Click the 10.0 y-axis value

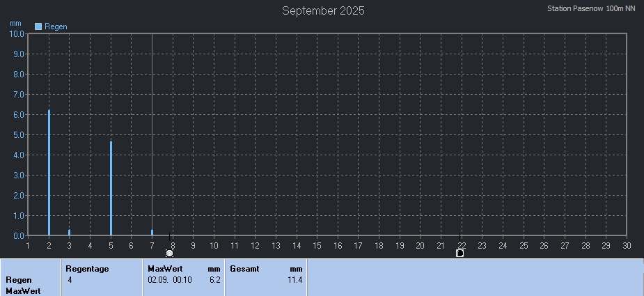[x=17, y=33]
